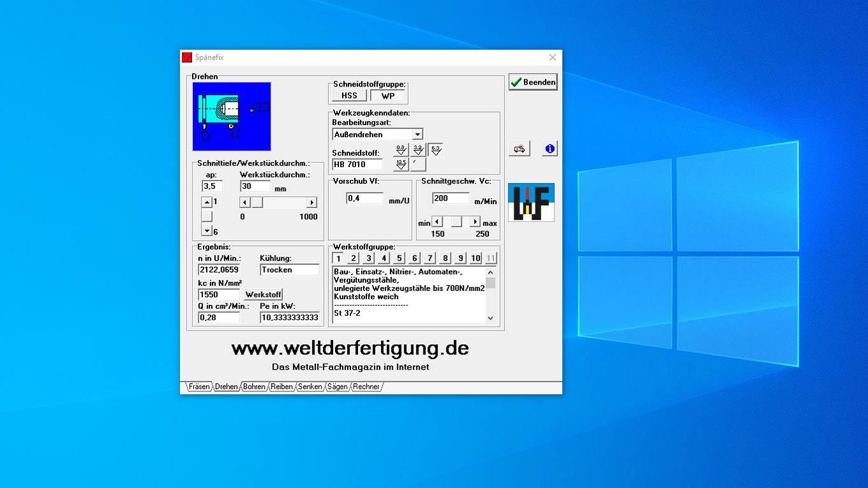The image size is (868, 488).
Task: Switch to the Drehen tab
Action: [x=226, y=386]
